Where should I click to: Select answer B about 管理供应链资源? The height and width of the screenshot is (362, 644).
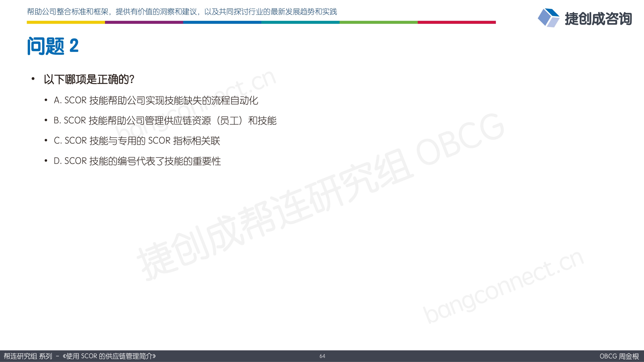pyautogui.click(x=165, y=121)
